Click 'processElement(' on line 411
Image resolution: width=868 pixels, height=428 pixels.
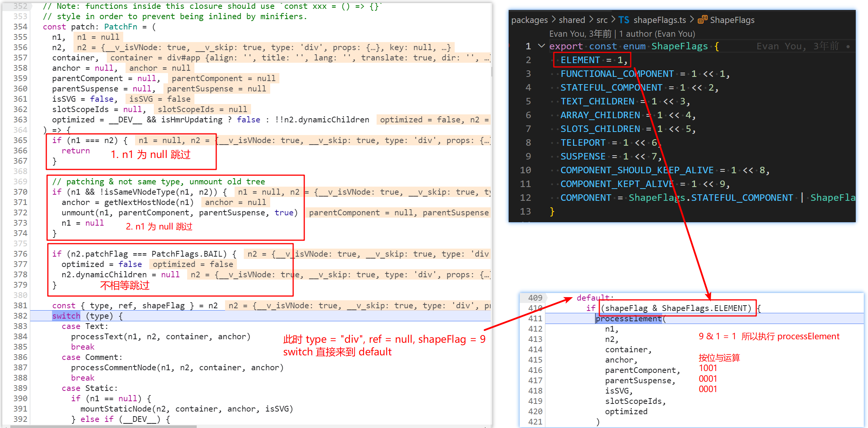pos(631,319)
